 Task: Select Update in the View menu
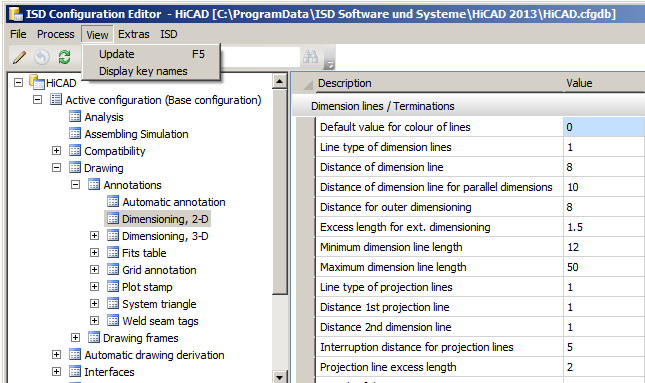pos(117,54)
